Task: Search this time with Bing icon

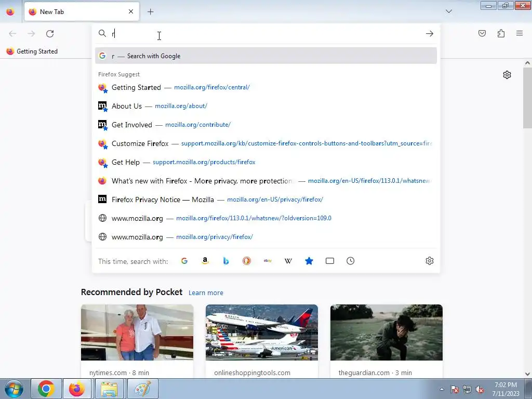Action: point(226,261)
